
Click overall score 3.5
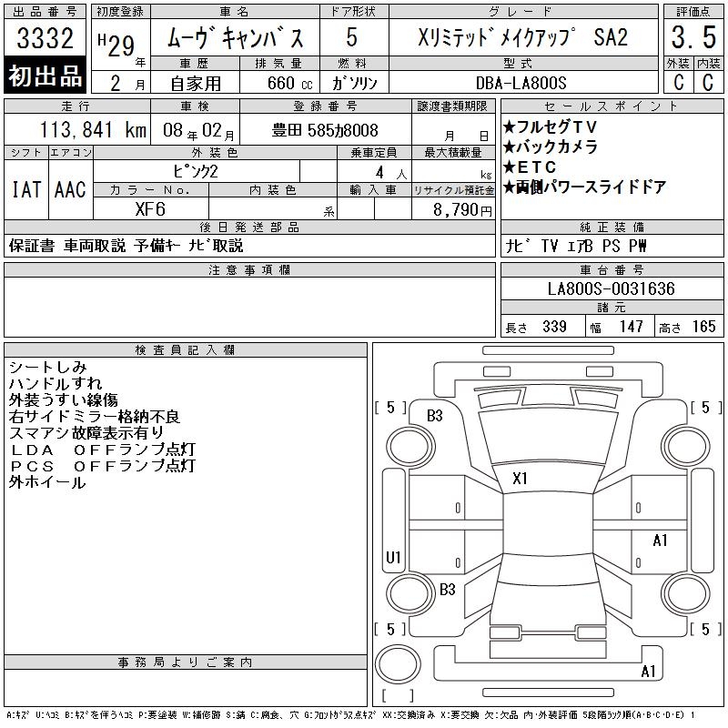(693, 37)
